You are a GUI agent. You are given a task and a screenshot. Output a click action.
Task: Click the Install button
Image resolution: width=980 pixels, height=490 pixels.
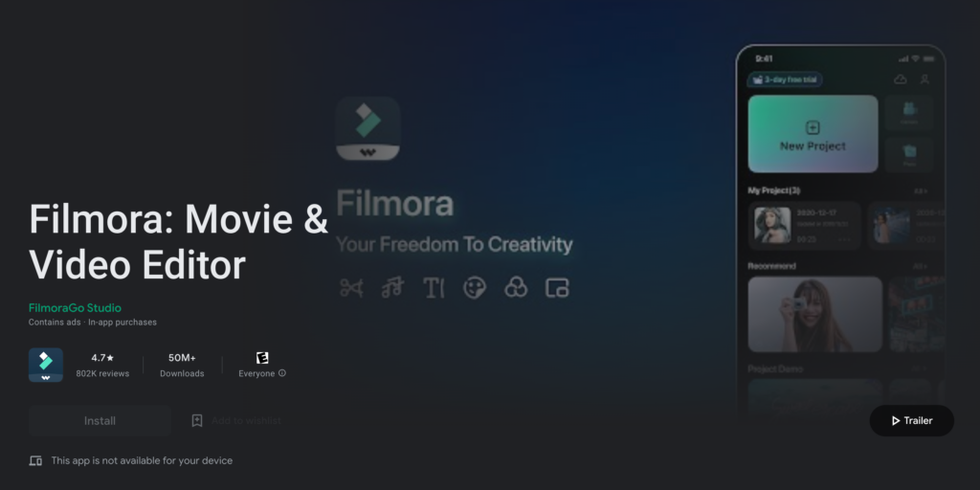coord(100,421)
